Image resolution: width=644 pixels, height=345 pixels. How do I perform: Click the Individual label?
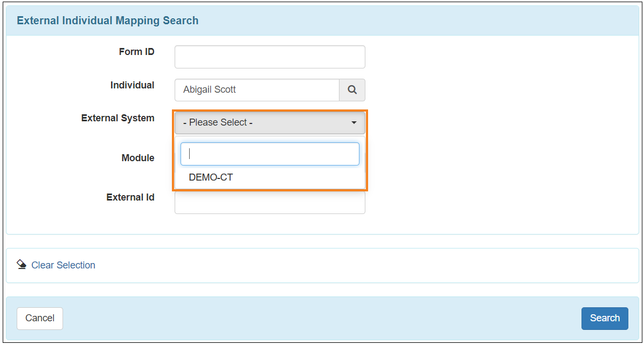pyautogui.click(x=132, y=85)
